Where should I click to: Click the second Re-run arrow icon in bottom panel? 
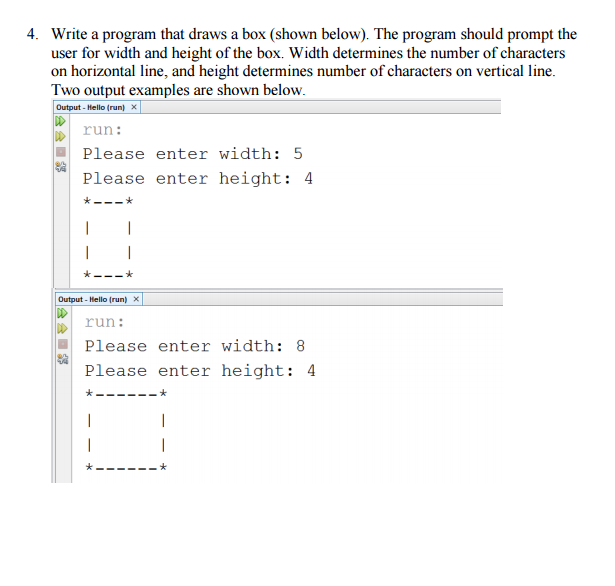pos(62,328)
